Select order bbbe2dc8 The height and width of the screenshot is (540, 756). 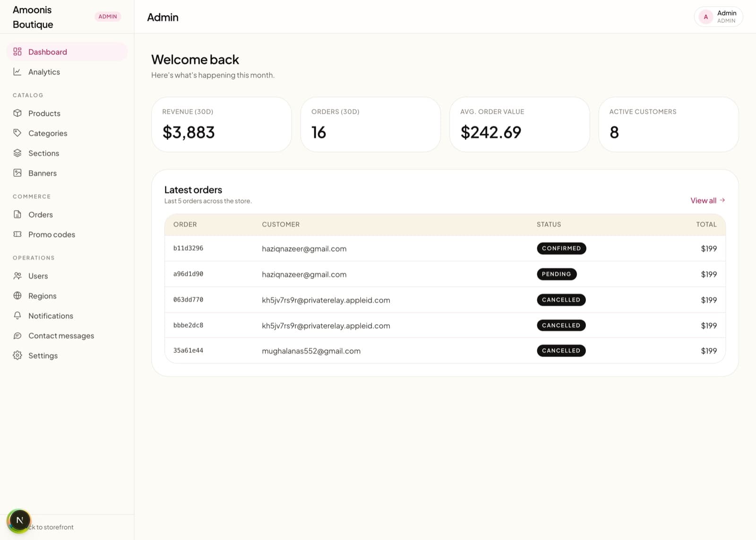coord(188,325)
